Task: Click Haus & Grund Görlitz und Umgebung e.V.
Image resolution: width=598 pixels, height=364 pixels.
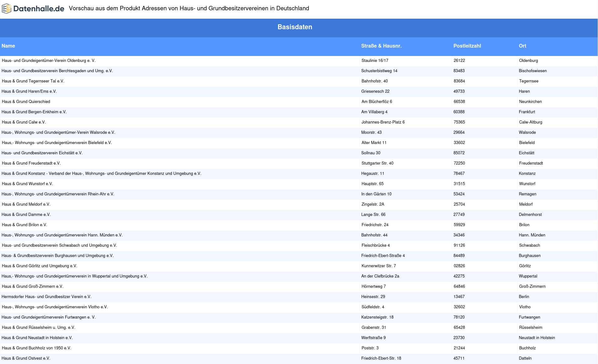Action: click(40, 266)
